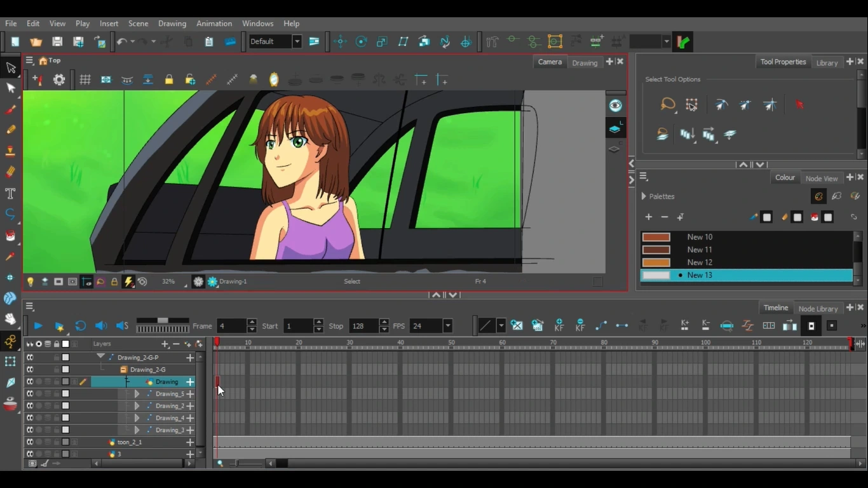Click the Render View flash icon
868x488 pixels.
click(x=128, y=281)
